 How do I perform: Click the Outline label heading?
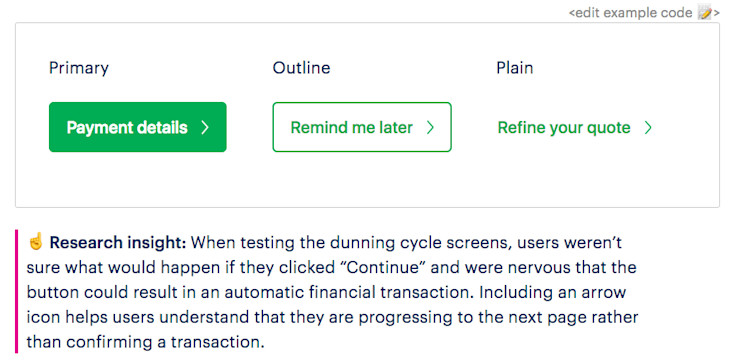tap(301, 68)
